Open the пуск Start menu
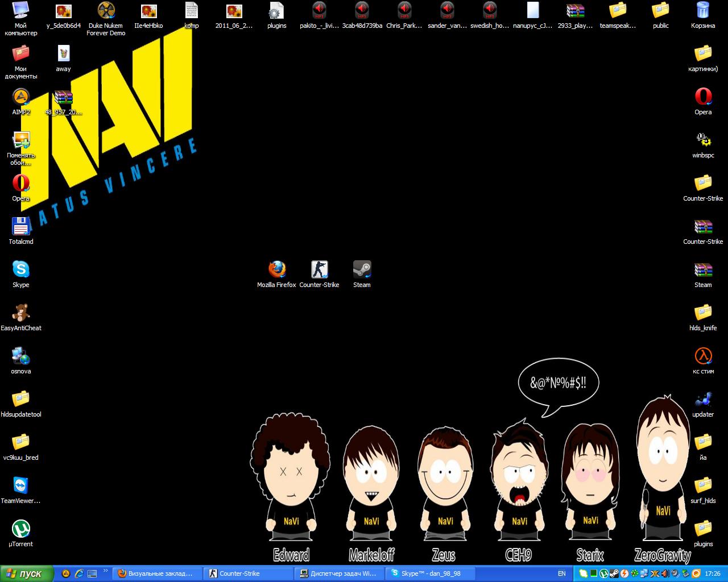 (x=27, y=573)
